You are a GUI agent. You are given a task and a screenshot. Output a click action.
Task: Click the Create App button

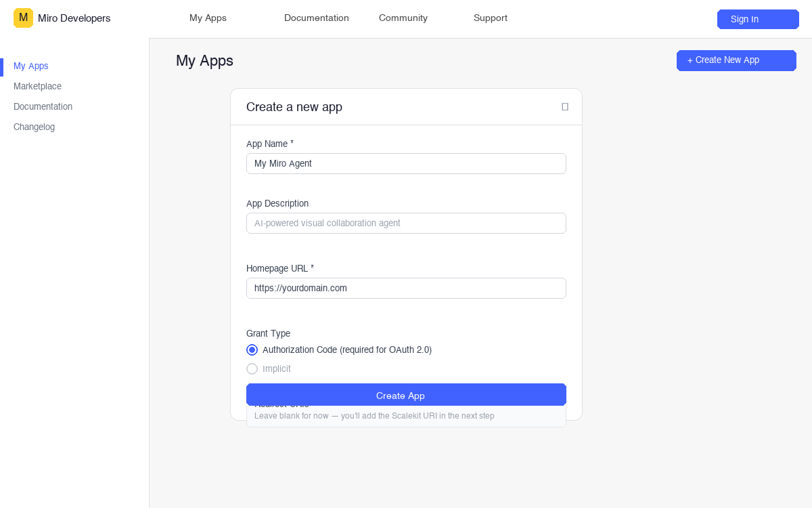point(406,395)
